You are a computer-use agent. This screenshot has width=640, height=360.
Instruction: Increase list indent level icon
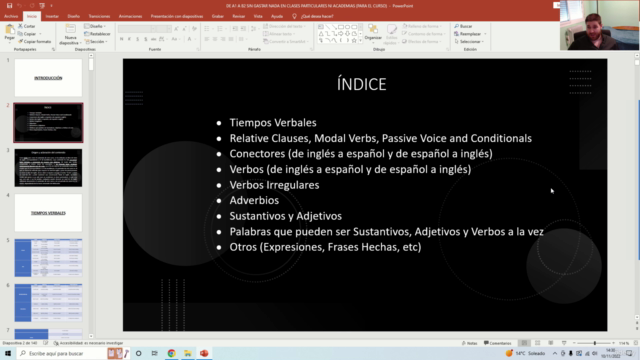tap(243, 29)
